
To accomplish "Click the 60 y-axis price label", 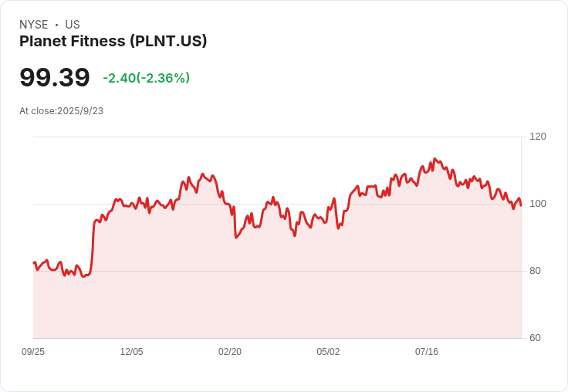I will pos(535,338).
